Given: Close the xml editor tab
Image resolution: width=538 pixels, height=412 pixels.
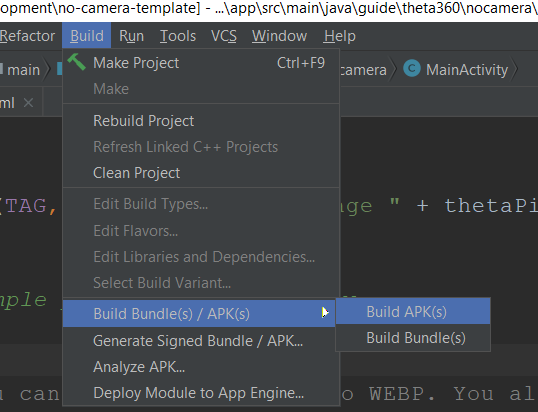Looking at the screenshot, I should [28, 102].
